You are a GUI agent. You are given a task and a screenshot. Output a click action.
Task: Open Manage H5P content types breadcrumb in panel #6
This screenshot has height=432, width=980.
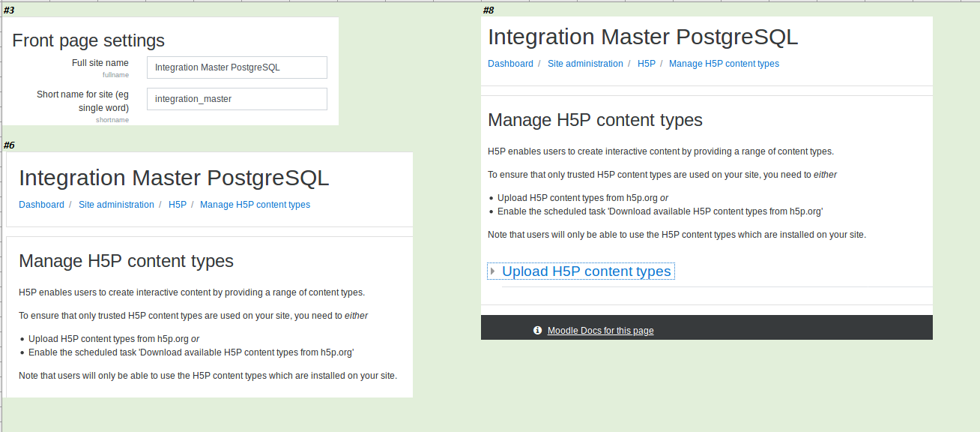255,205
